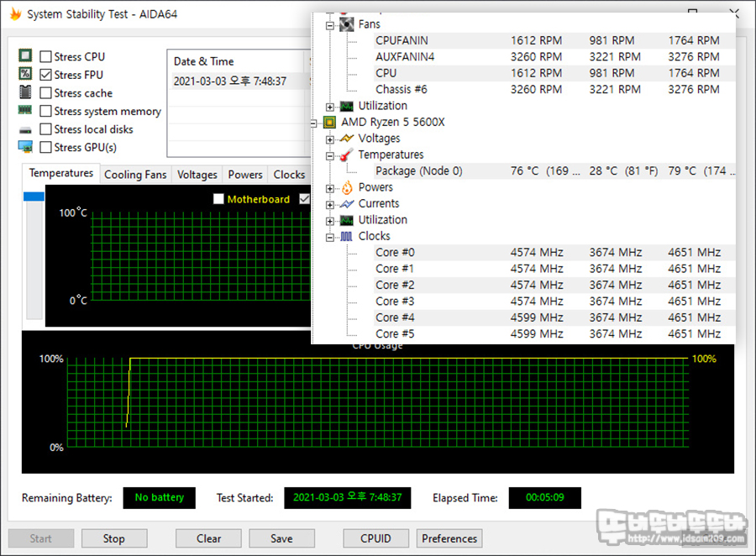The height and width of the screenshot is (556, 756).
Task: Stop the stability test
Action: (x=114, y=538)
